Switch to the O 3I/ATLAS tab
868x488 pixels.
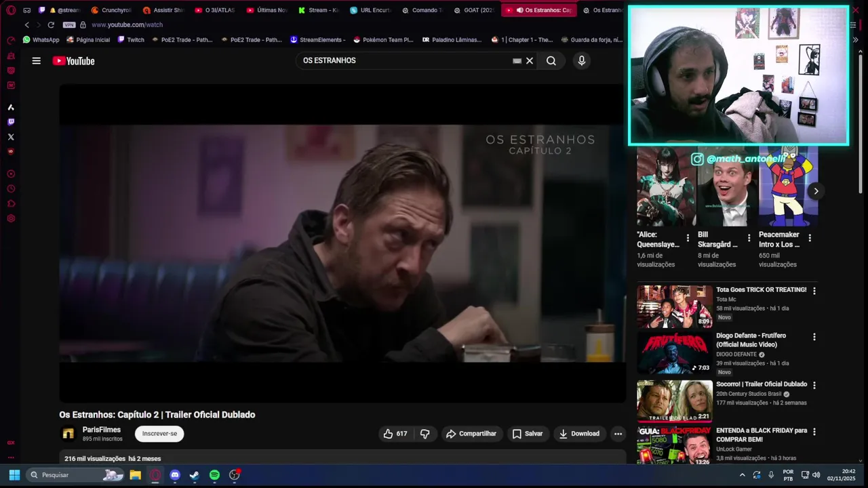click(x=214, y=10)
